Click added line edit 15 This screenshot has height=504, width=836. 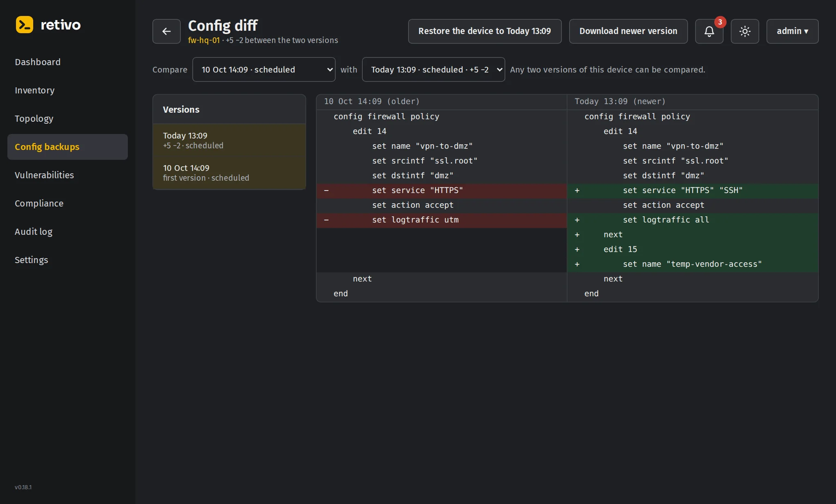click(693, 249)
